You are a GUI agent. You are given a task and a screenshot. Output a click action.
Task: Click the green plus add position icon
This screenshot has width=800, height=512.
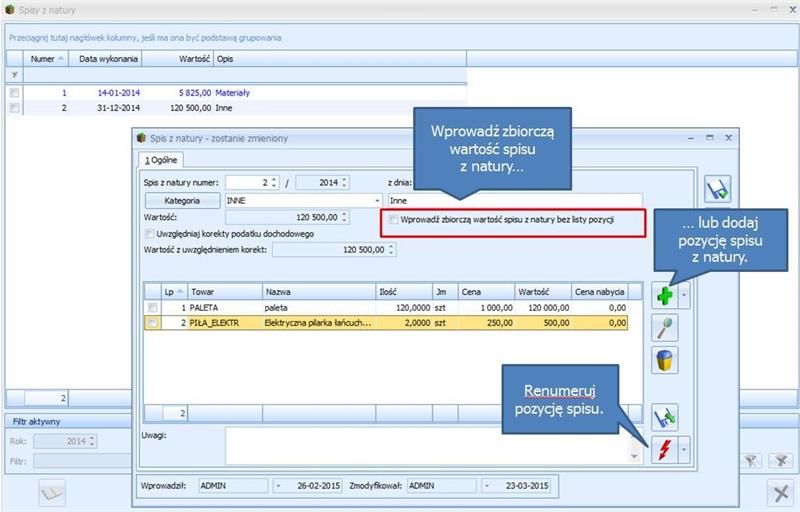(664, 296)
